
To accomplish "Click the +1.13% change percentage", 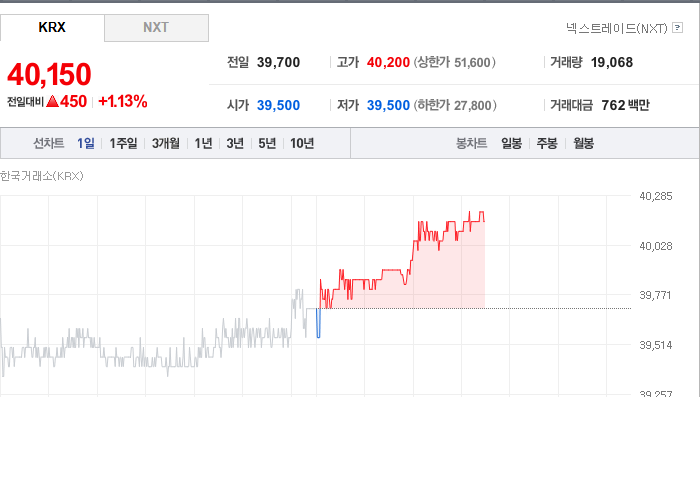I will coord(123,101).
